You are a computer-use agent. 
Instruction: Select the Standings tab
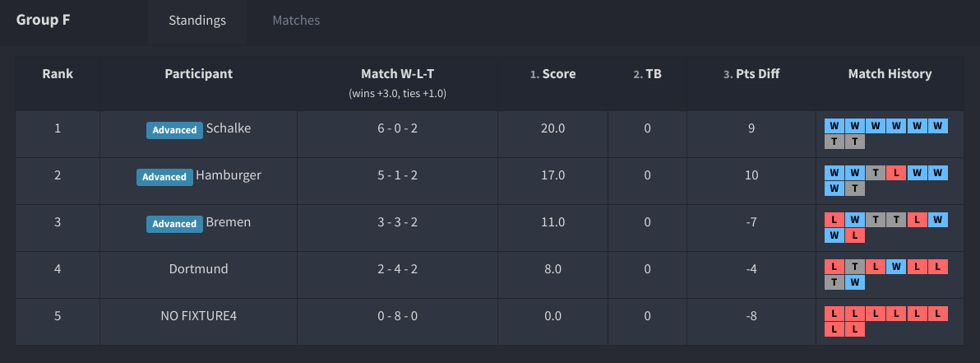click(197, 21)
